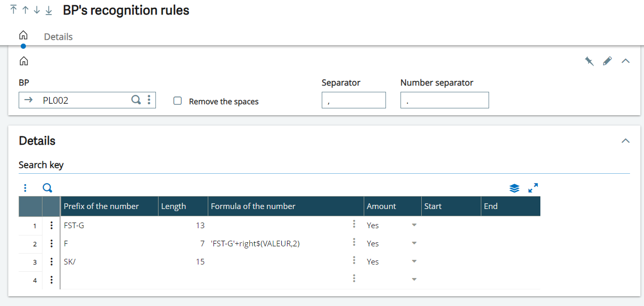Click Formula of the number column header

pyautogui.click(x=286, y=206)
